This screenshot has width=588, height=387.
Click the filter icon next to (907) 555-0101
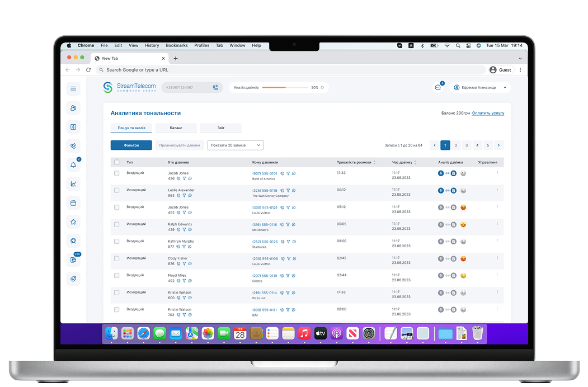click(x=288, y=173)
